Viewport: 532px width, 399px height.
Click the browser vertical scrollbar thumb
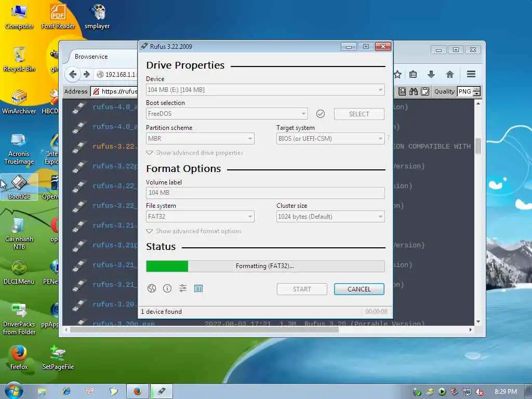478,146
